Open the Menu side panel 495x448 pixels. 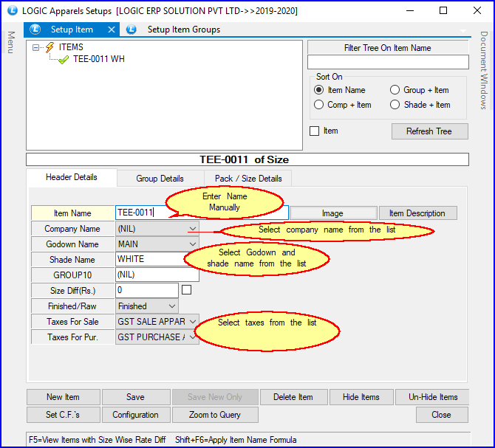[11, 42]
